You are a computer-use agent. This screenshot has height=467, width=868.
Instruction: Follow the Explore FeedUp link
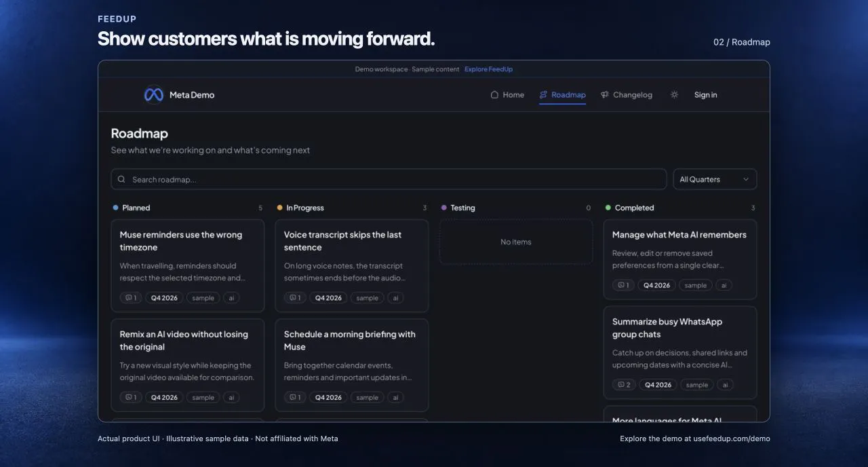tap(488, 69)
